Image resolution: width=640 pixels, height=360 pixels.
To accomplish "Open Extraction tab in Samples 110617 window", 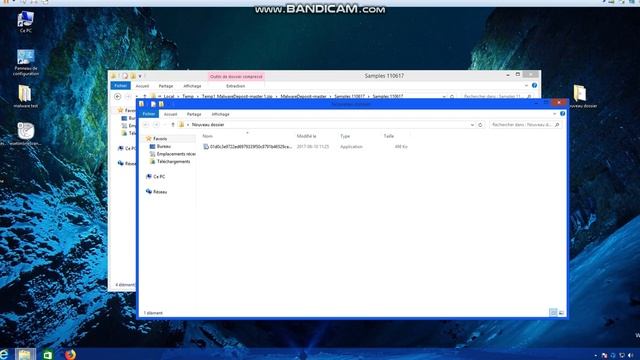I will pyautogui.click(x=236, y=86).
